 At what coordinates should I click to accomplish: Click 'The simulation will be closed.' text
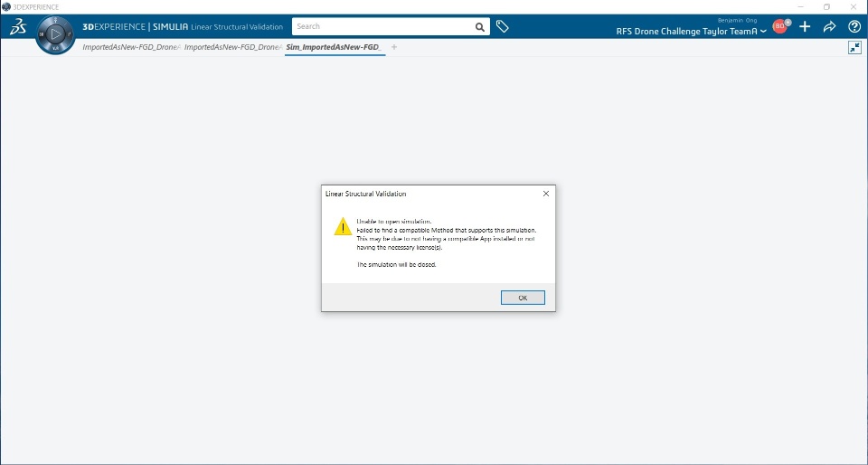396,264
